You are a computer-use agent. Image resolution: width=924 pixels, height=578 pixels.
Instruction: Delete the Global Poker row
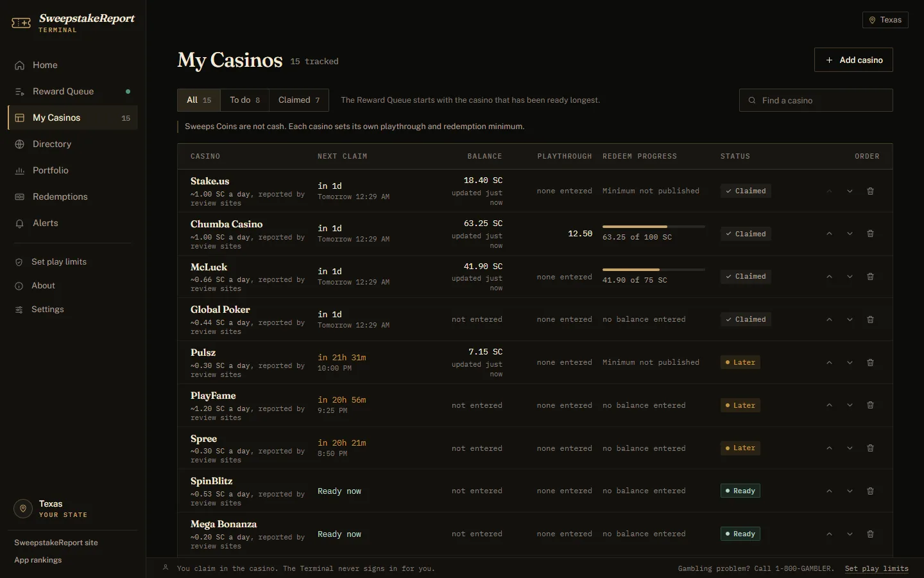click(870, 320)
